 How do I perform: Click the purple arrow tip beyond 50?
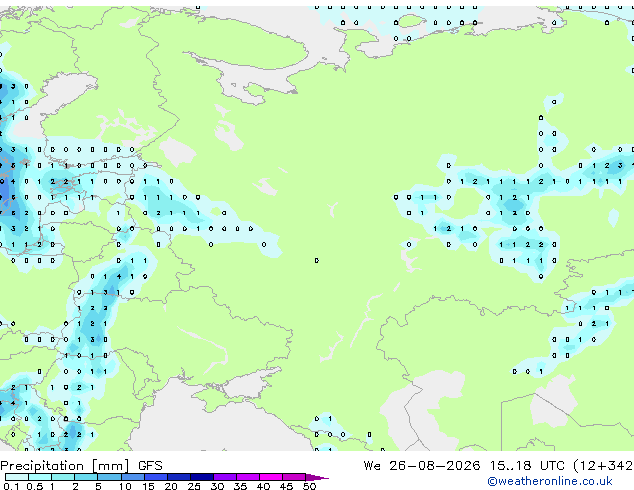coord(317,477)
